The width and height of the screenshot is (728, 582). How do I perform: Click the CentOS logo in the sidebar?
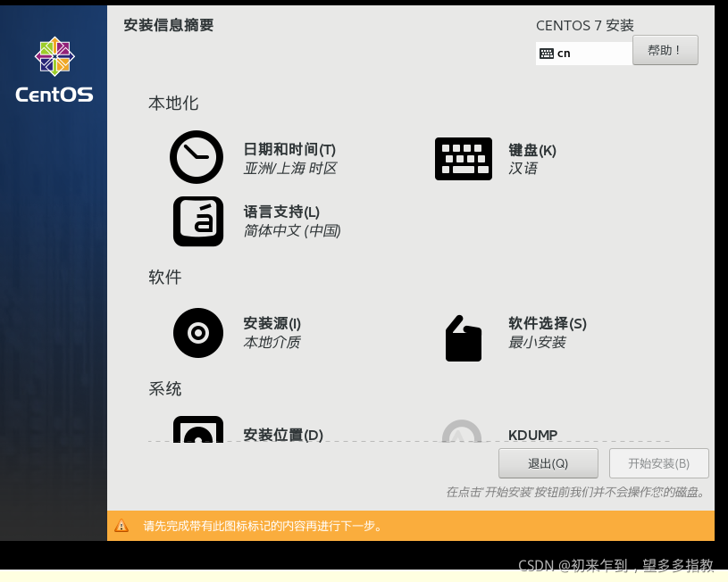(x=54, y=70)
